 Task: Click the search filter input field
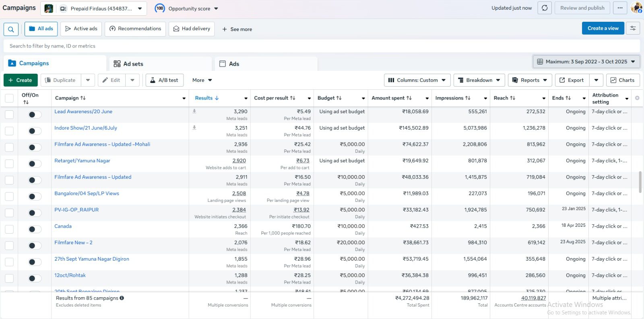[x=321, y=46]
